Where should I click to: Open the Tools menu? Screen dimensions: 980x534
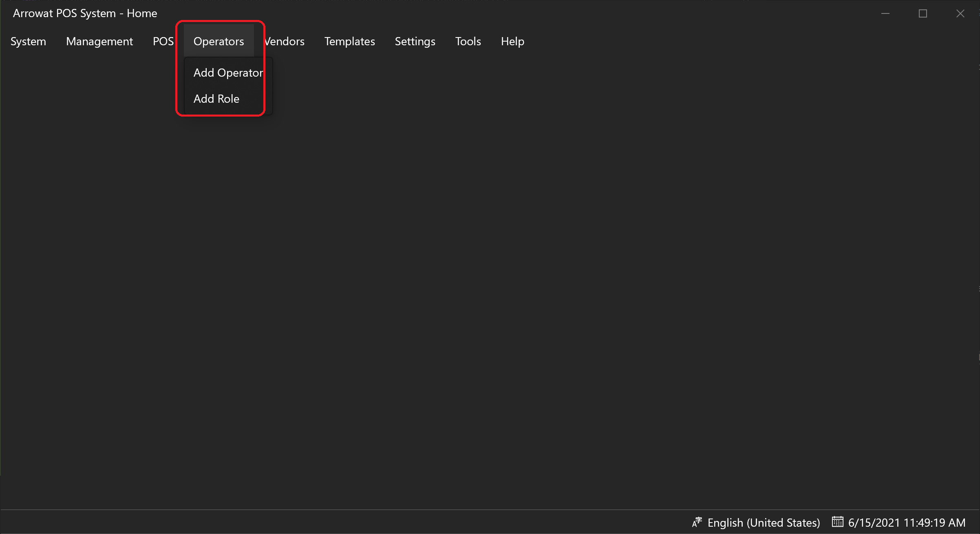[468, 41]
